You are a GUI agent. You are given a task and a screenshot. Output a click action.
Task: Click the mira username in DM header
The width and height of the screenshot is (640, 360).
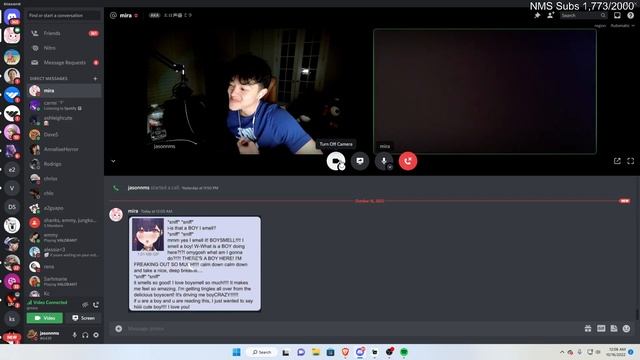(x=126, y=16)
